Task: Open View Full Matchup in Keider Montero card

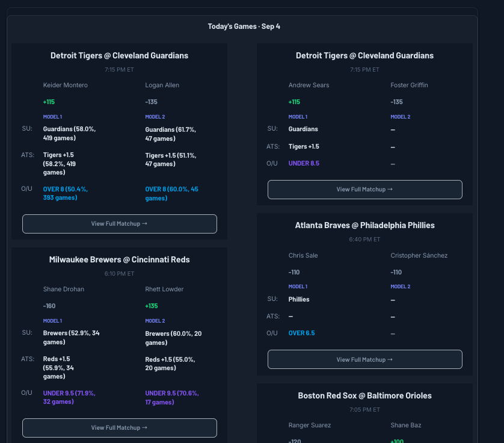Action: point(120,224)
